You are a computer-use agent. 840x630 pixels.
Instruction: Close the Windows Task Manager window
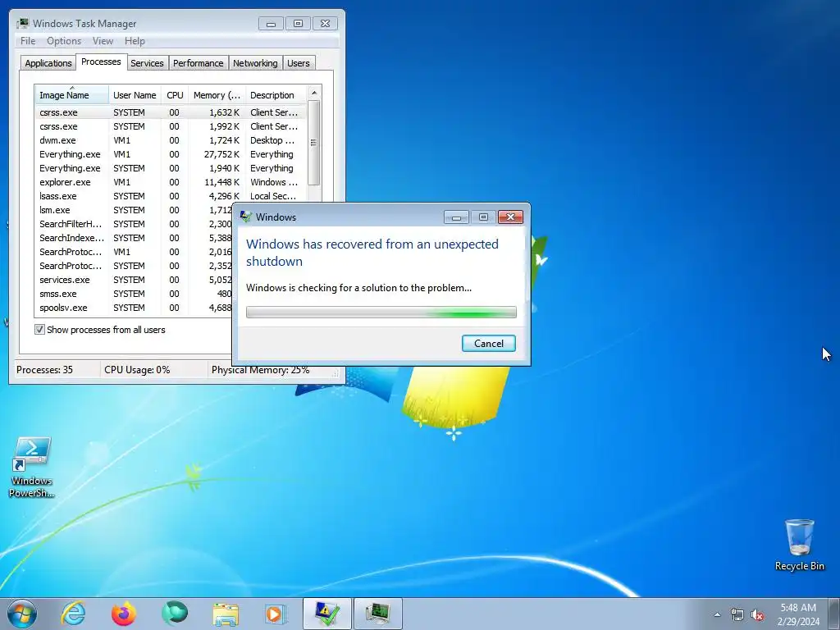tap(325, 24)
